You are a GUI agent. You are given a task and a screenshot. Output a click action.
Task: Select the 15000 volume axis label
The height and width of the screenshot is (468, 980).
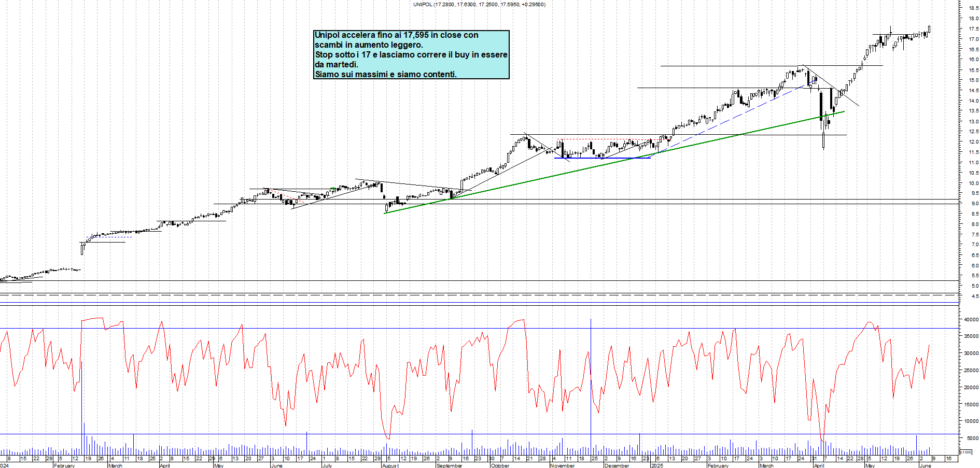[971, 405]
